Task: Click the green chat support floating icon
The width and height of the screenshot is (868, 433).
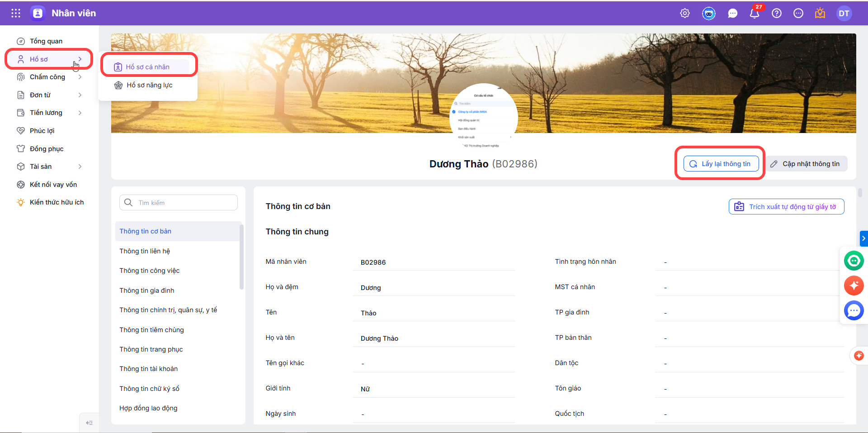Action: click(854, 261)
